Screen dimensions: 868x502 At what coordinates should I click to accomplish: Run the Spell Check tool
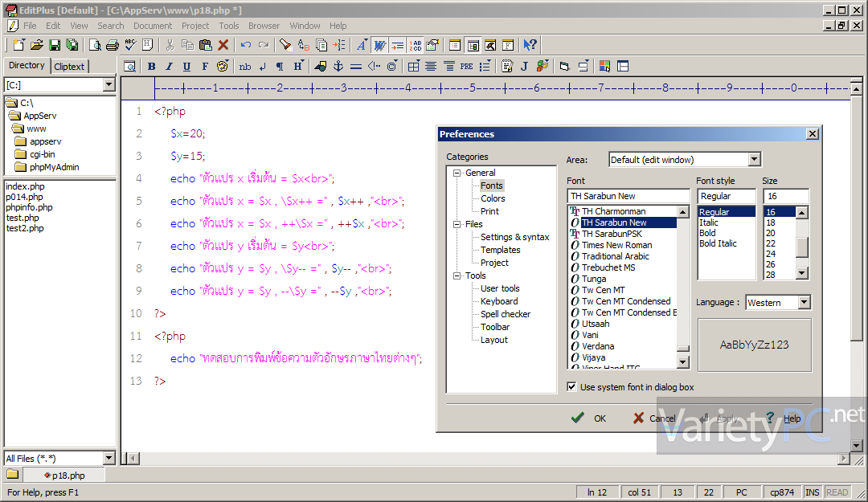coord(129,45)
